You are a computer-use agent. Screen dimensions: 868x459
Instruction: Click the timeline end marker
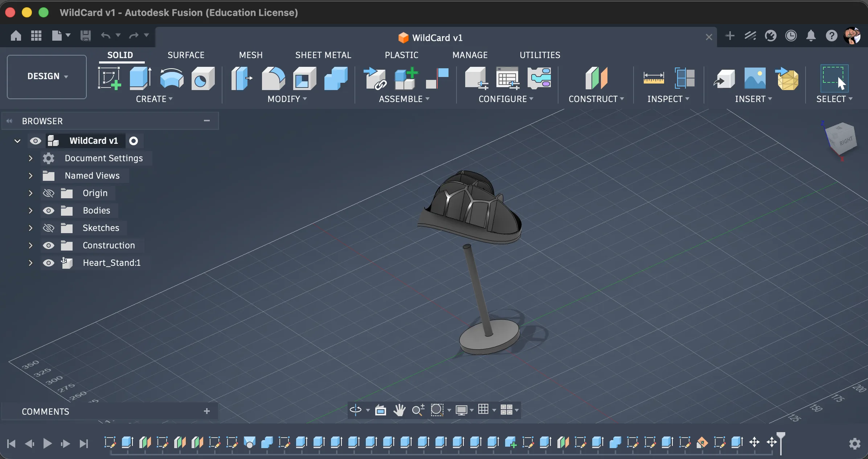coord(781,442)
